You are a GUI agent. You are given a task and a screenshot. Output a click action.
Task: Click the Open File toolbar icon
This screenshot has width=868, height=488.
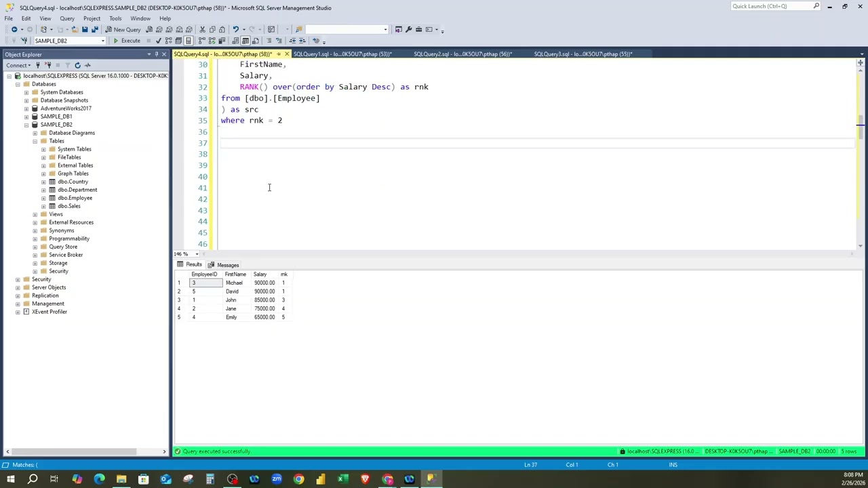pos(75,29)
